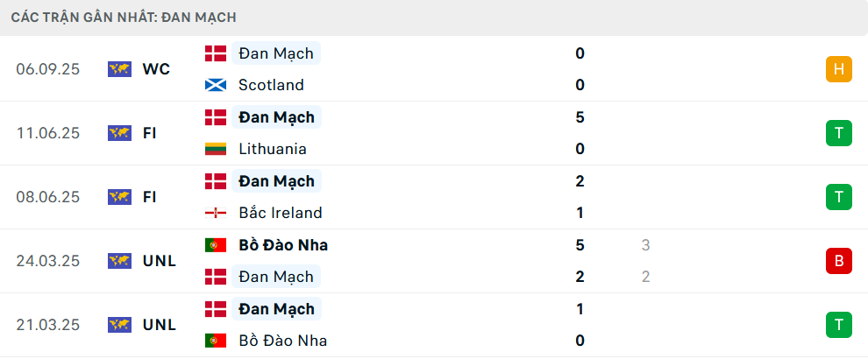Select the 06.09.25 match date
The height and width of the screenshot is (359, 868).
point(47,69)
